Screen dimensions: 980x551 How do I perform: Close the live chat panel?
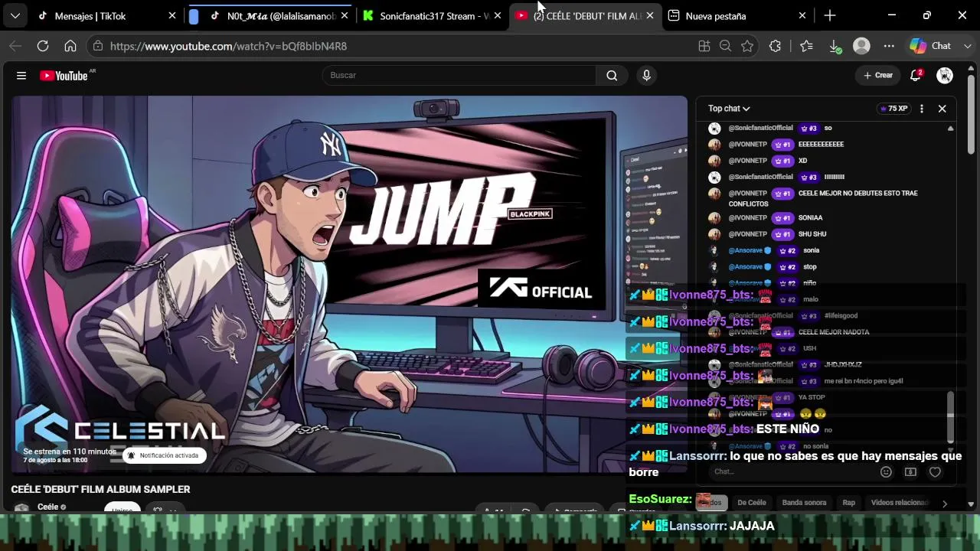click(942, 109)
